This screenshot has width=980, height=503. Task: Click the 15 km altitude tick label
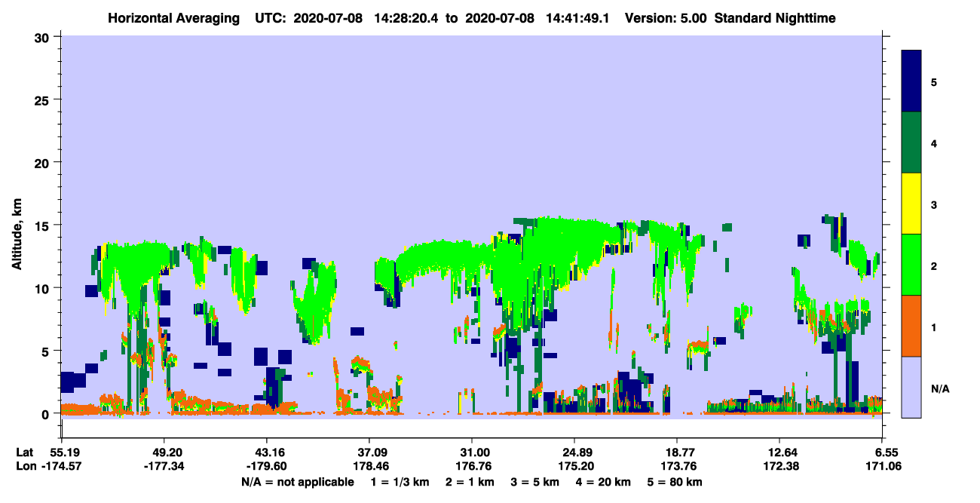(44, 225)
